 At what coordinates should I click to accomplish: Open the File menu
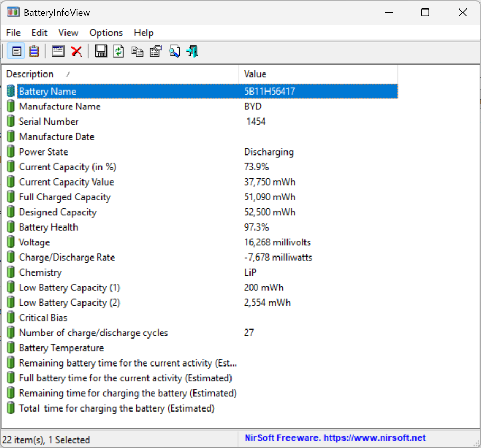tap(13, 33)
